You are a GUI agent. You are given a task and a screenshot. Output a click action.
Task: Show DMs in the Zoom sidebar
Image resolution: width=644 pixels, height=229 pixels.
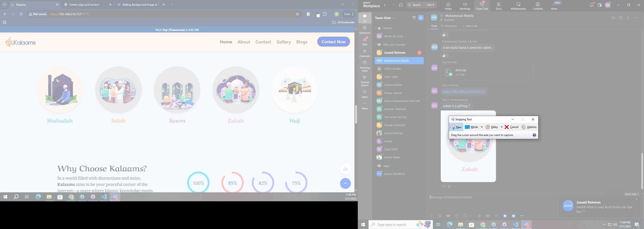(x=365, y=42)
